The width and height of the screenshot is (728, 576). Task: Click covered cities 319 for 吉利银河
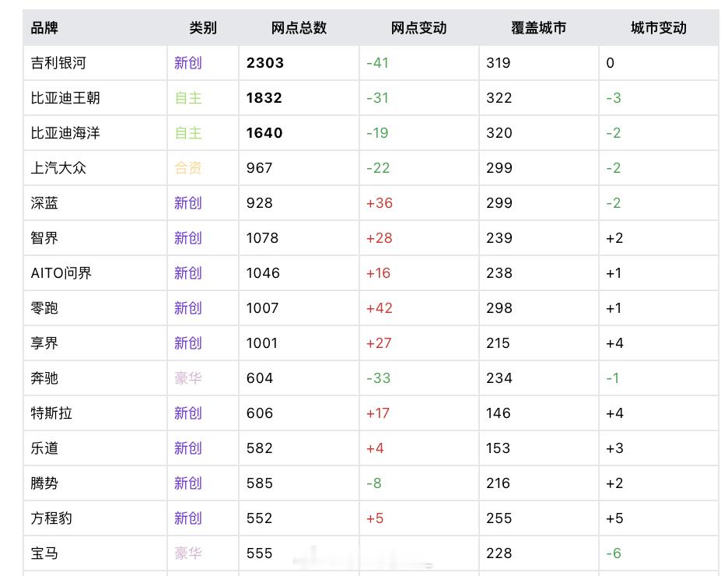[499, 63]
